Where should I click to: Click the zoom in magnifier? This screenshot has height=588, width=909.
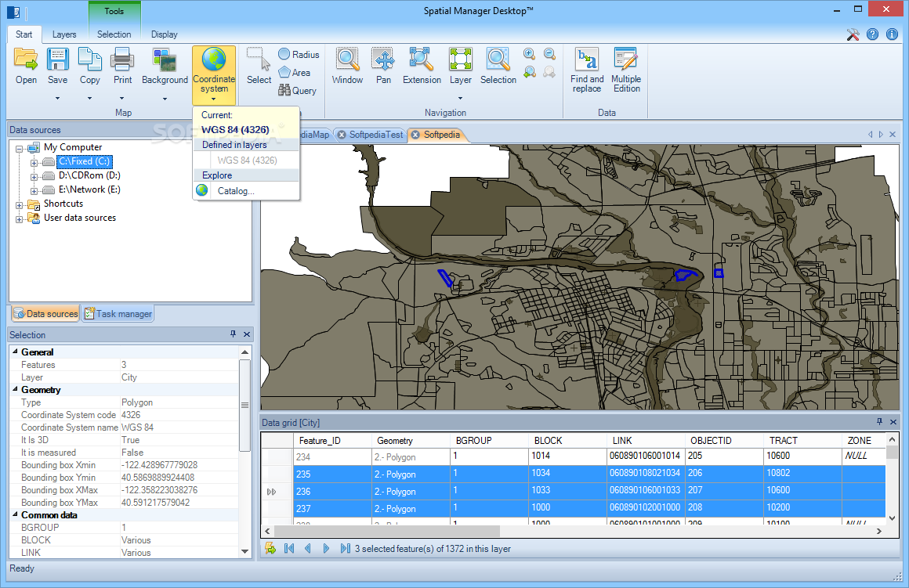click(x=529, y=54)
